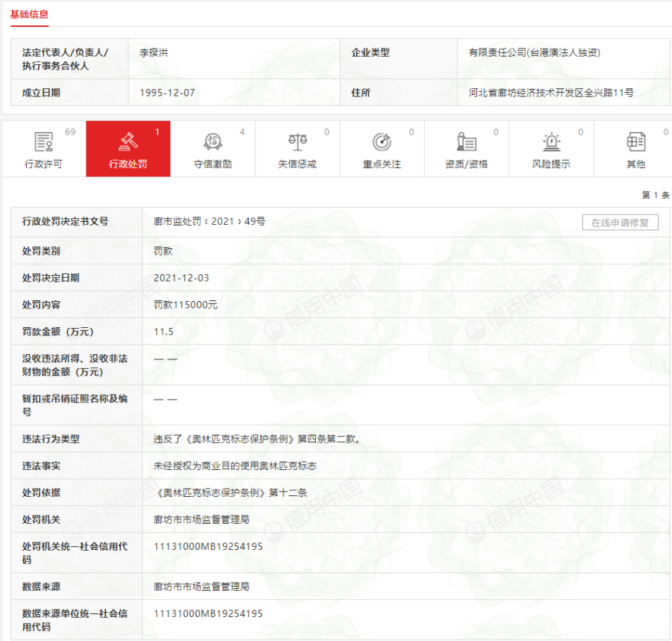Viewport: 672px width, 641px height.
Task: Switch to 风险提示 tab label
Action: tap(551, 164)
